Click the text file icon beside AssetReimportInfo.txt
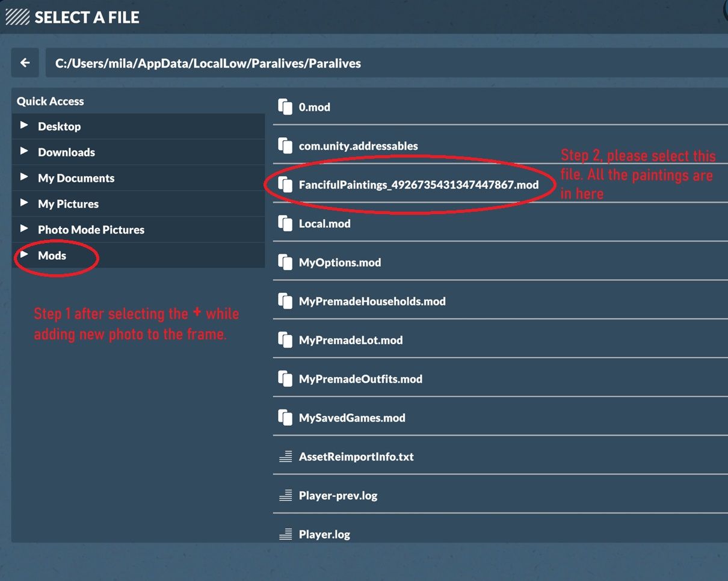 pyautogui.click(x=285, y=456)
